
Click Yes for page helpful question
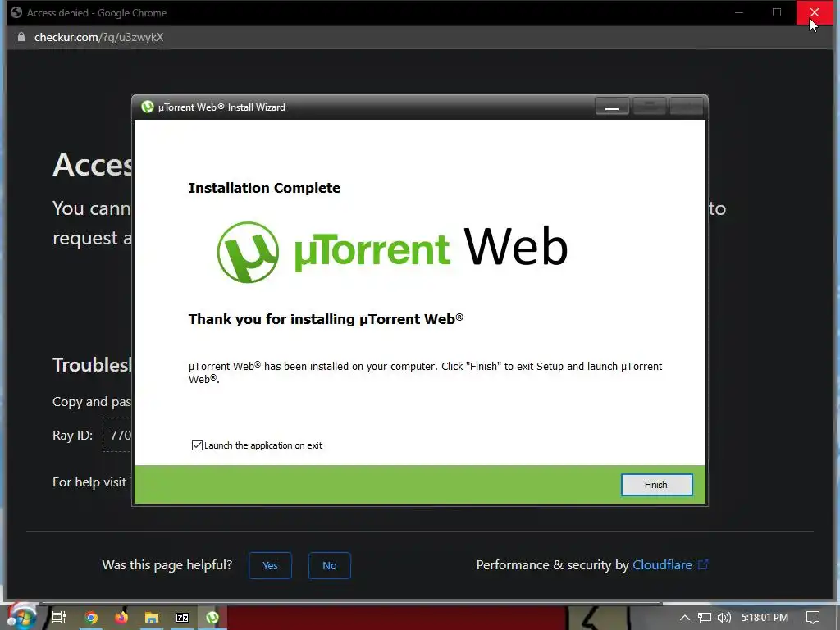[x=270, y=565]
